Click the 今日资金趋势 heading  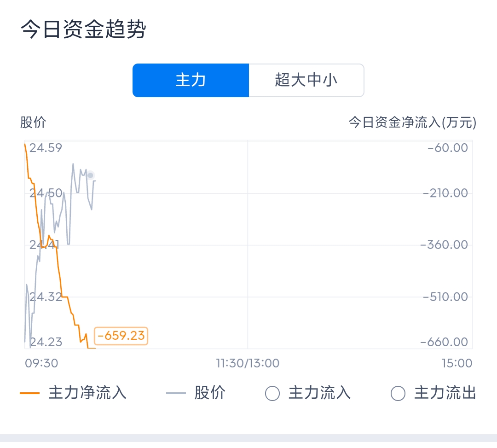point(83,29)
